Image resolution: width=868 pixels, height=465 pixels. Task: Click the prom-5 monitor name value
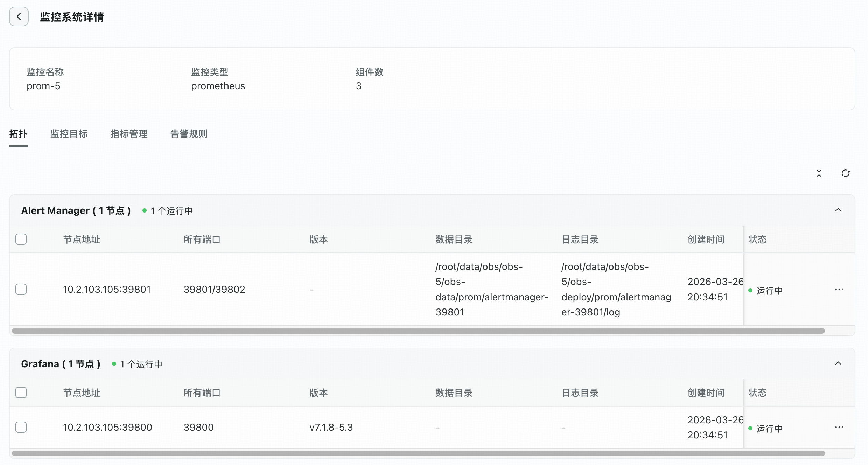(43, 86)
